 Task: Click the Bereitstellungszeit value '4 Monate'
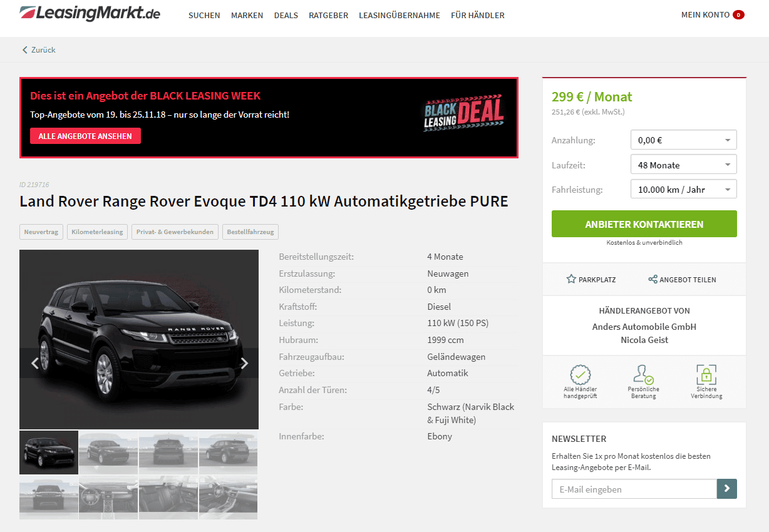(445, 257)
